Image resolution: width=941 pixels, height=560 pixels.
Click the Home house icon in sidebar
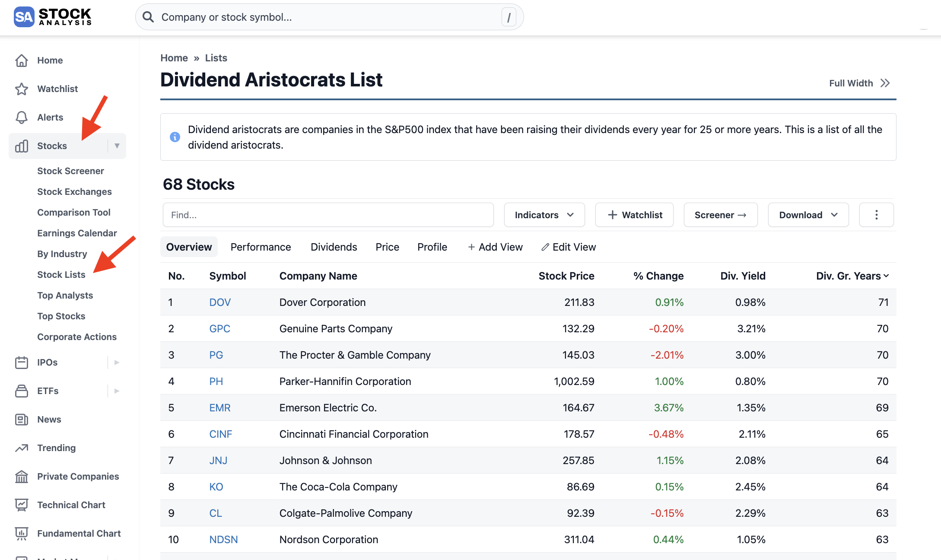[x=22, y=60]
